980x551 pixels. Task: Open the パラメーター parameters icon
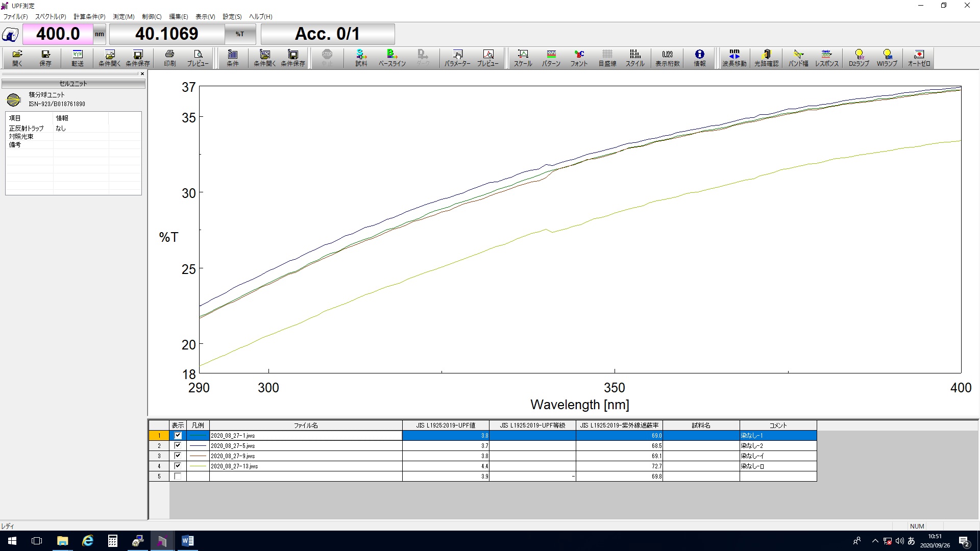click(x=457, y=58)
